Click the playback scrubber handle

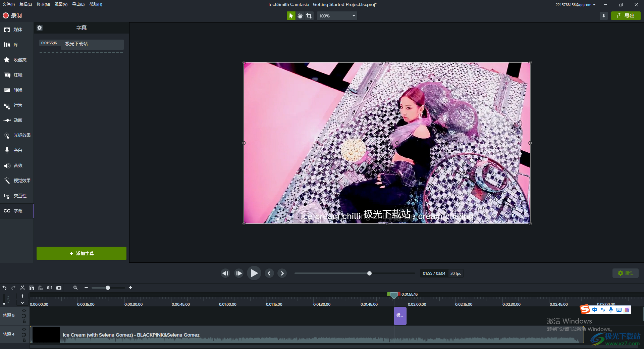pyautogui.click(x=369, y=273)
